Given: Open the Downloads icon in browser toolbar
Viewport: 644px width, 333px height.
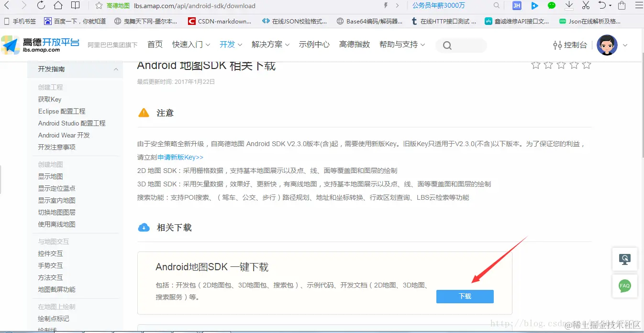Looking at the screenshot, I should click(x=569, y=6).
